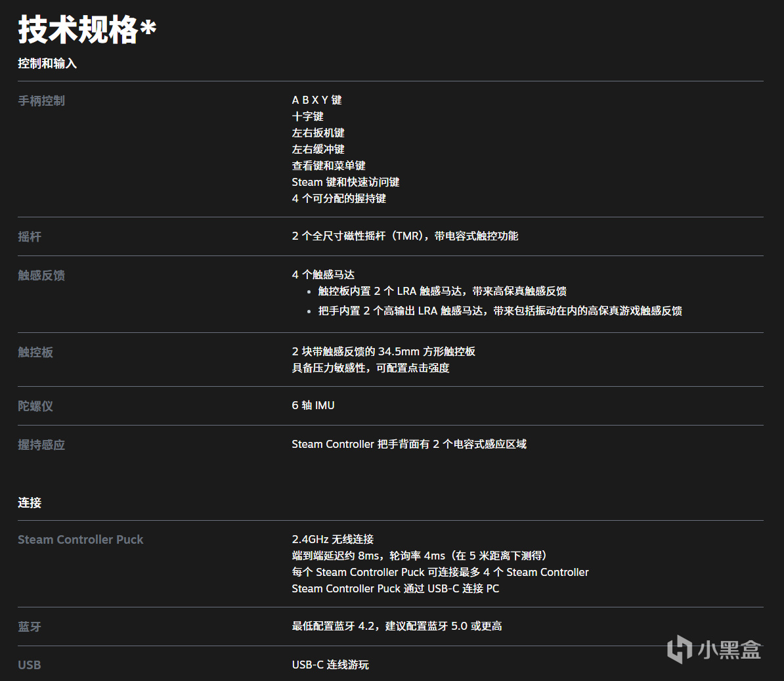Select the 34.5mm 方形触控板 line
Viewport: 784px width, 681px height.
coord(383,351)
